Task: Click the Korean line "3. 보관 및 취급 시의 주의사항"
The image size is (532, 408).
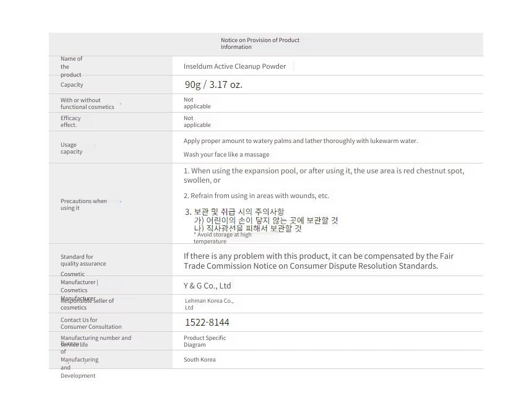Action: pyautogui.click(x=234, y=212)
